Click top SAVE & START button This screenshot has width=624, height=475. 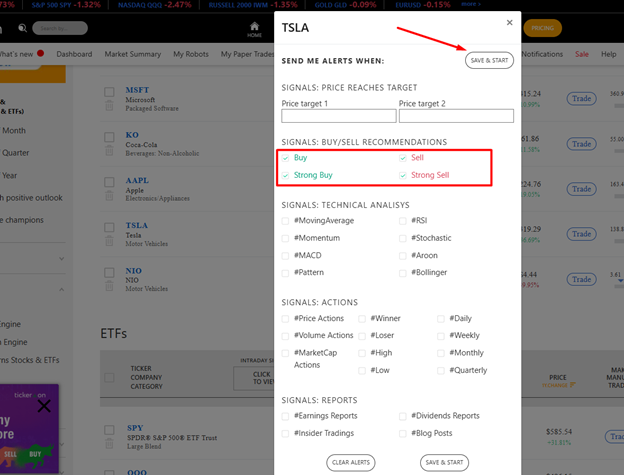(489, 60)
